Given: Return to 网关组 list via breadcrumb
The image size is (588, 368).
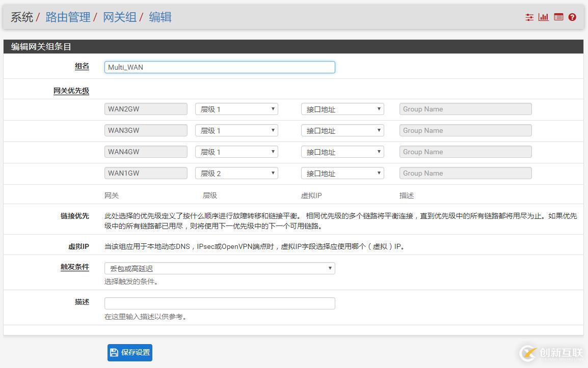Looking at the screenshot, I should tap(119, 17).
